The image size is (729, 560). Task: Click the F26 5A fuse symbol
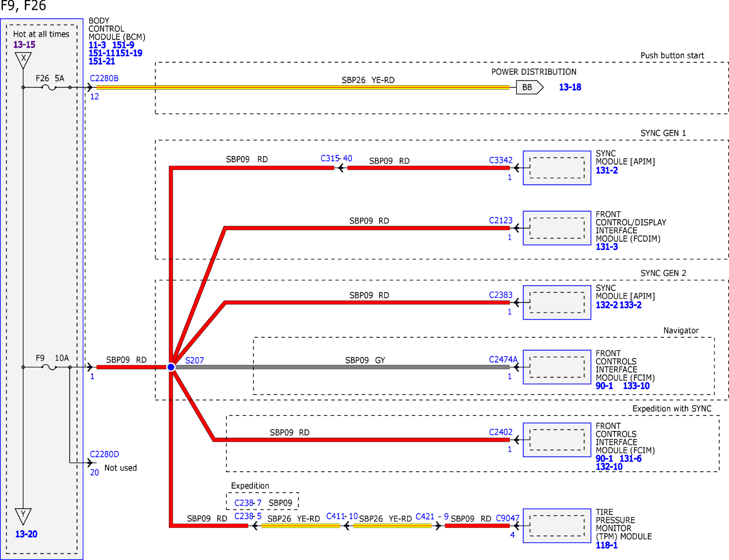49,88
